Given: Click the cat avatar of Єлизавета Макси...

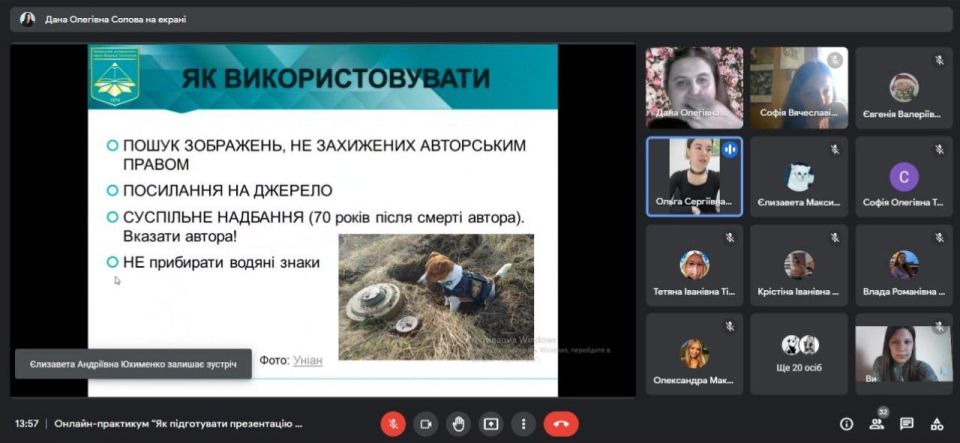Looking at the screenshot, I should (799, 177).
